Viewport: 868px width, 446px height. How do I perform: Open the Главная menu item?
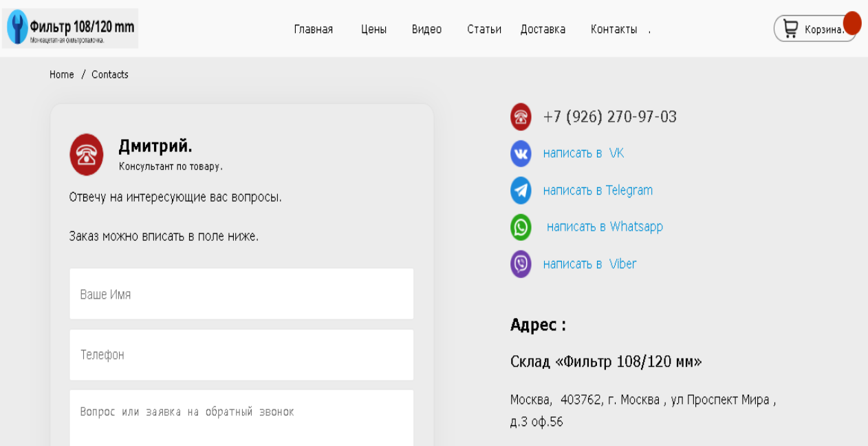point(313,30)
